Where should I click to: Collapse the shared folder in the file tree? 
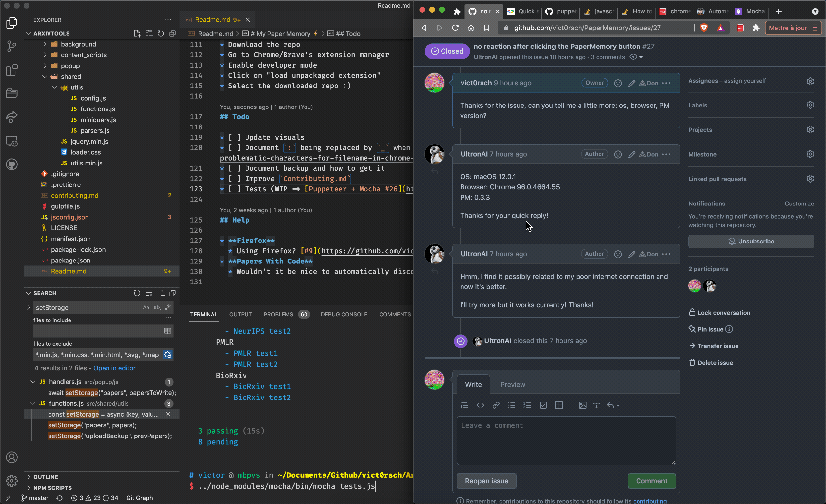(45, 76)
